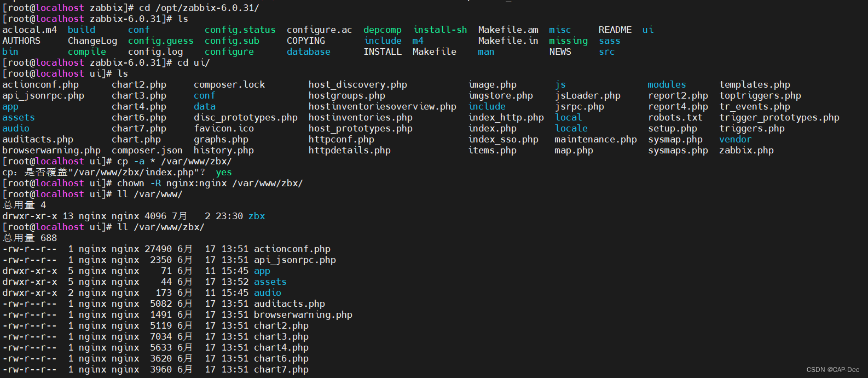This screenshot has height=378, width=868.
Task: Select the 'httpdetails.php' file name
Action: [x=350, y=150]
